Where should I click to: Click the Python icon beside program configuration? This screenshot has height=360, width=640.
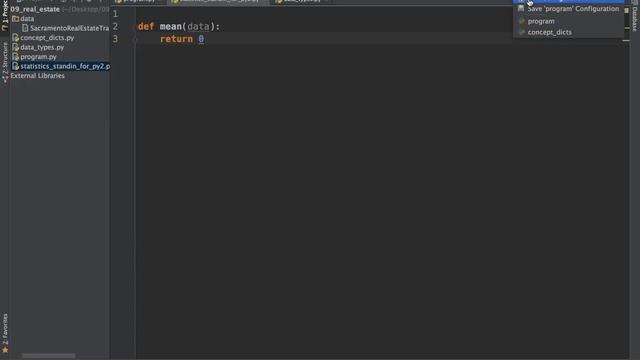[521, 21]
